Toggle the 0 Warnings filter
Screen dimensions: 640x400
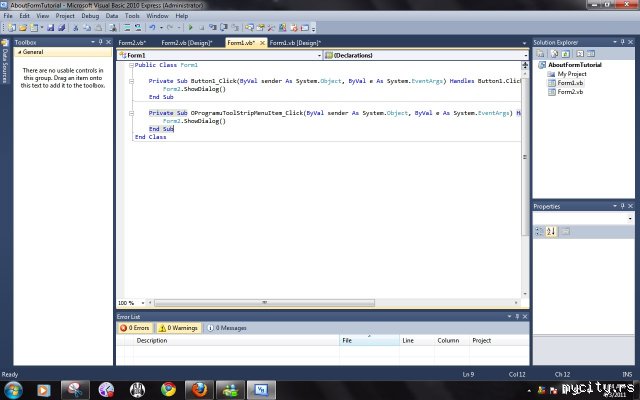point(178,327)
